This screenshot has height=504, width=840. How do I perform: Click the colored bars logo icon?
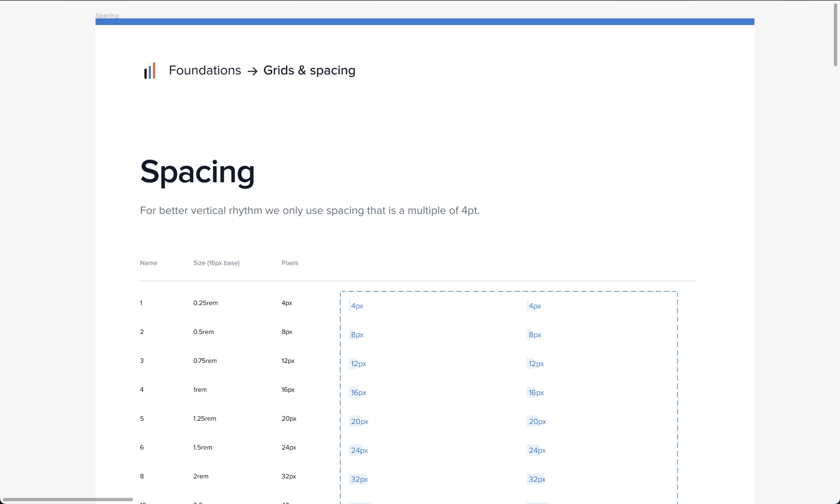(x=150, y=71)
